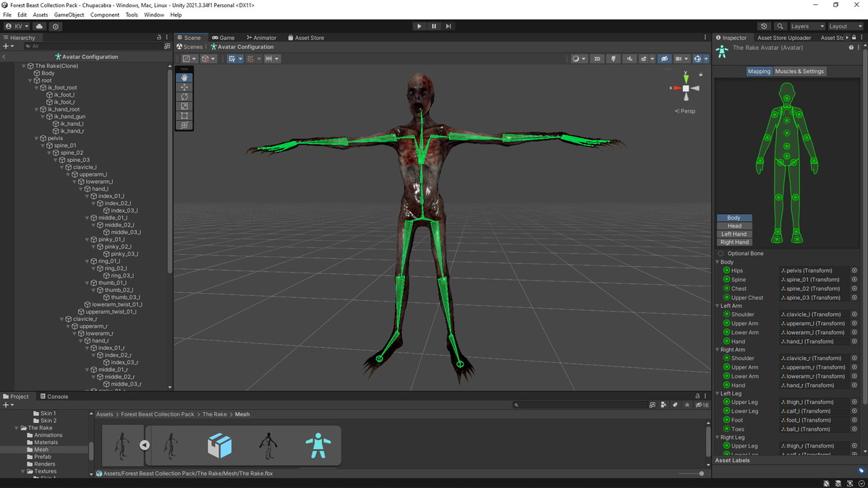Open the Asset Store Uploader tab

click(x=784, y=38)
